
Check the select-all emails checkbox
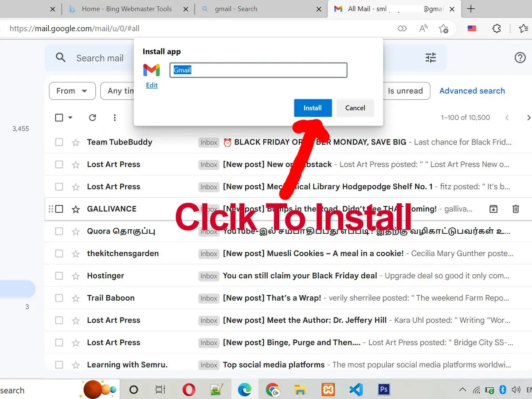[59, 117]
